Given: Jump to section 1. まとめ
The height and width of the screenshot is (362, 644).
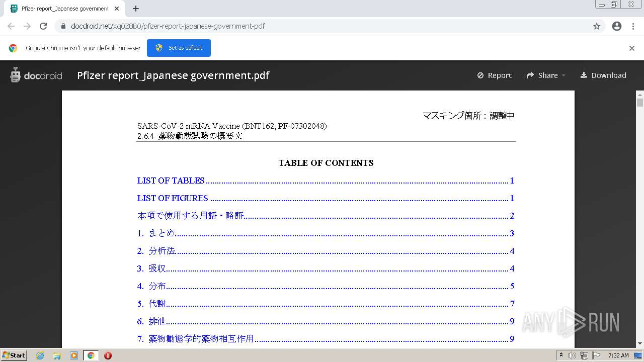Looking at the screenshot, I should [326, 233].
